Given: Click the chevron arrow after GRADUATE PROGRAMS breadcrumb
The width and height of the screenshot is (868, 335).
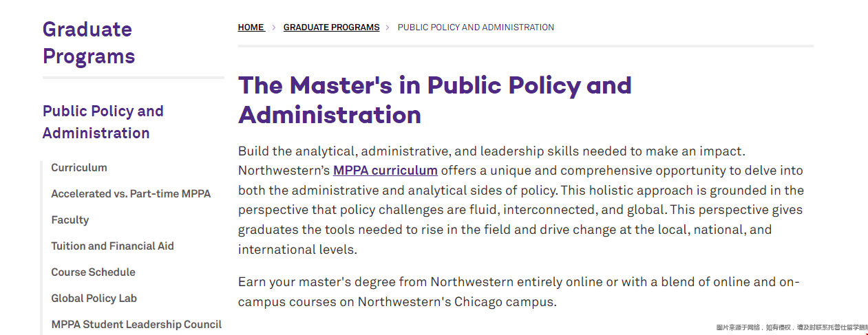Looking at the screenshot, I should pos(388,28).
